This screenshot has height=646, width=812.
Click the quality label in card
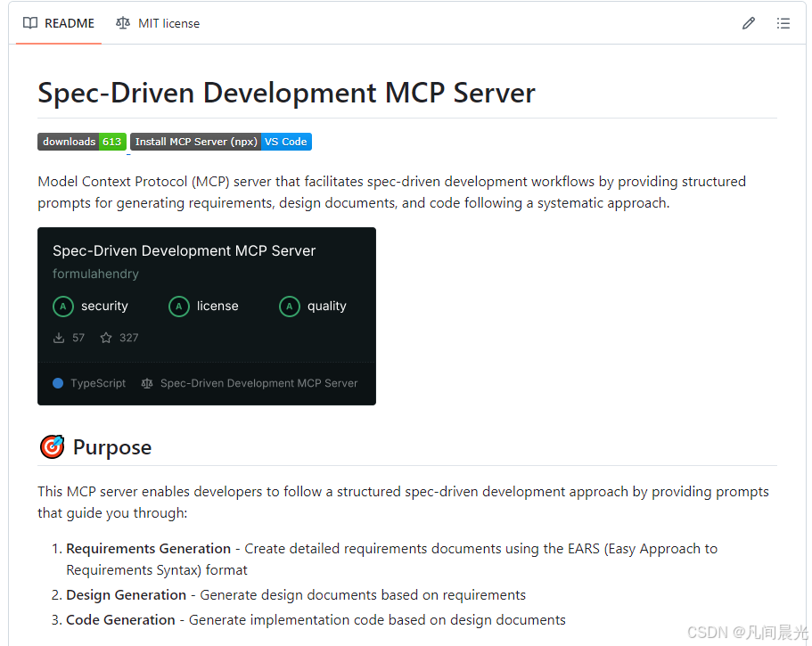coord(327,306)
